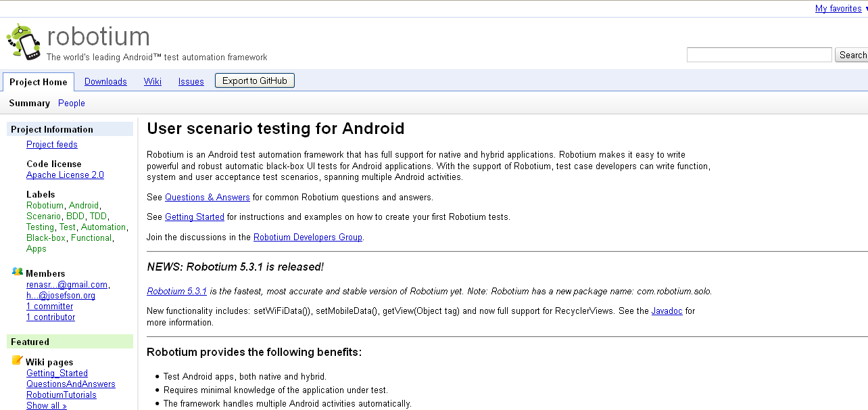Click the Wiki pages notepad icon
Image resolution: width=868 pixels, height=410 pixels.
(18, 361)
